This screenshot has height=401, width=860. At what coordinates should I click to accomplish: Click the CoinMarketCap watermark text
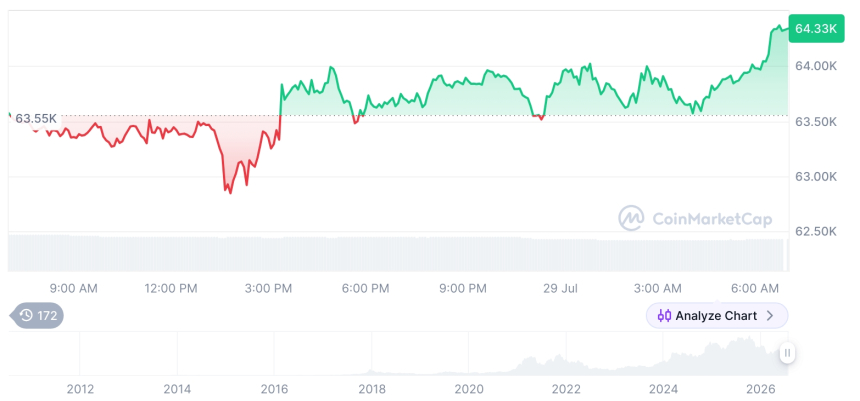point(712,219)
